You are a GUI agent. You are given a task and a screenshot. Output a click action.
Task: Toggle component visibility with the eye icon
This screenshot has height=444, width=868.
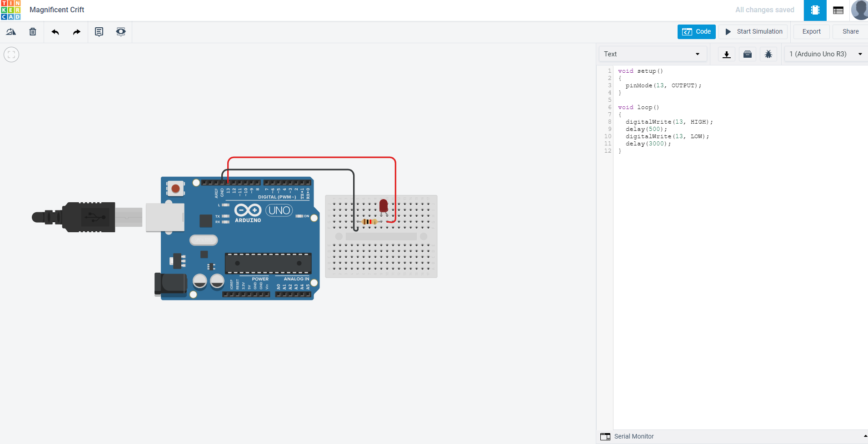[120, 32]
